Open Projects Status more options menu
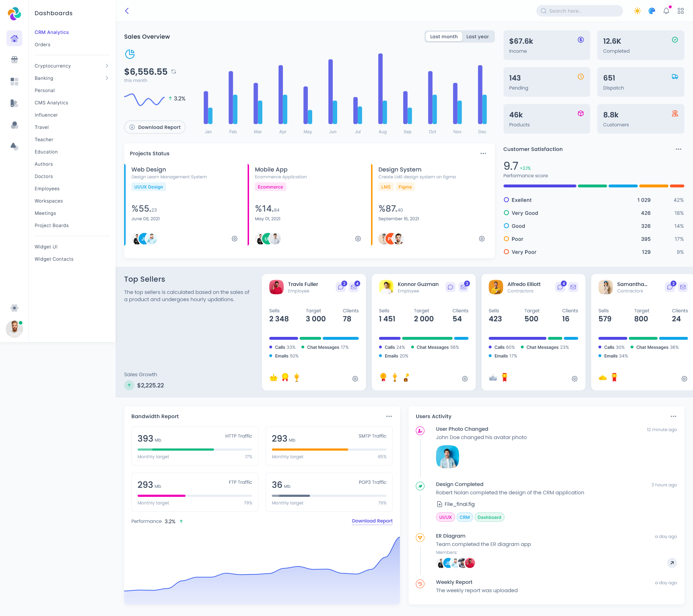 [483, 153]
